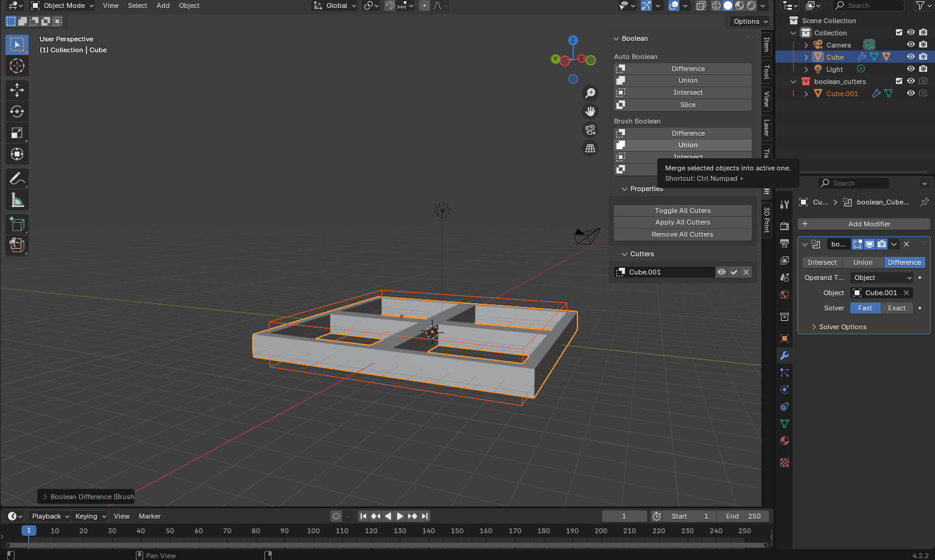Image resolution: width=935 pixels, height=560 pixels.
Task: Uncheck boolean_cutters collection checkbox
Action: 898,81
